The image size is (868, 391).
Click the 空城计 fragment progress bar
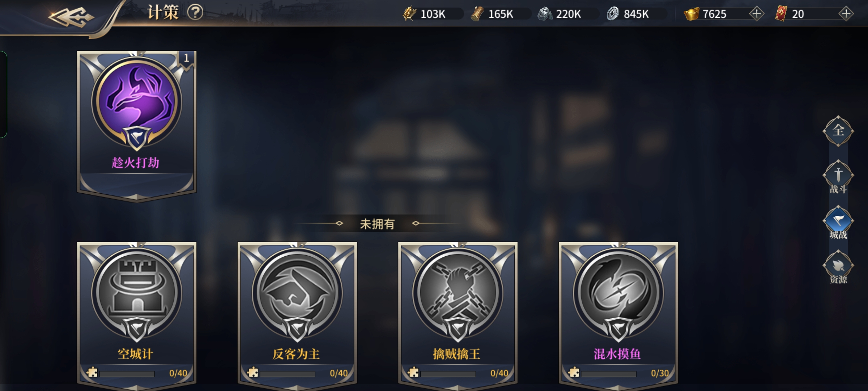127,374
